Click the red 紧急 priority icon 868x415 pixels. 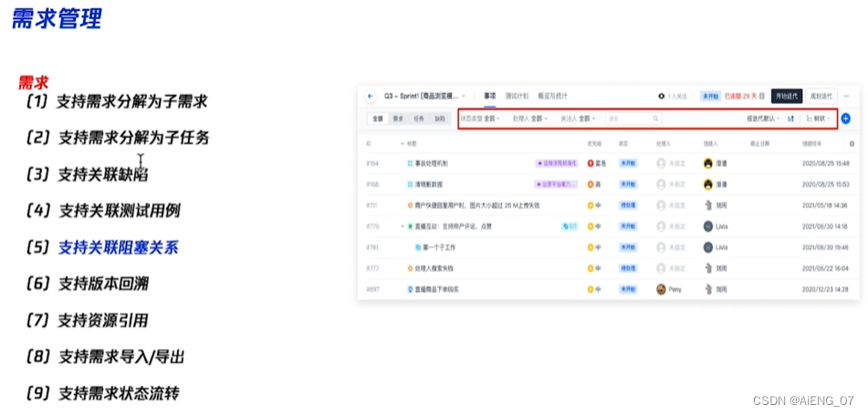pos(591,163)
